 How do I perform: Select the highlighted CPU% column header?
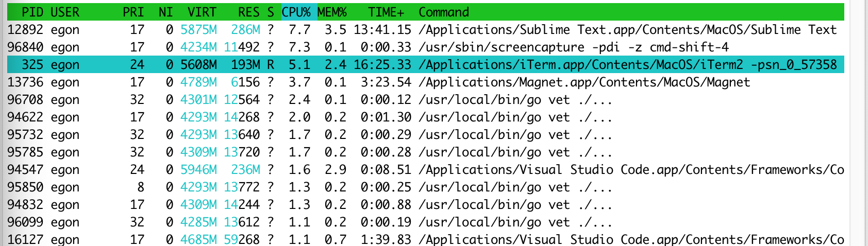[296, 12]
